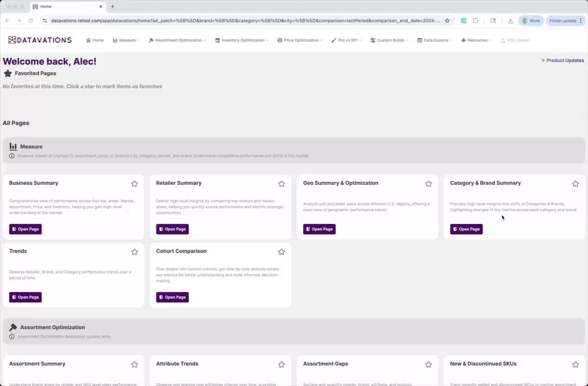Screen dimensions: 588x386
Task: Open the Work profile menu
Action: (531, 21)
